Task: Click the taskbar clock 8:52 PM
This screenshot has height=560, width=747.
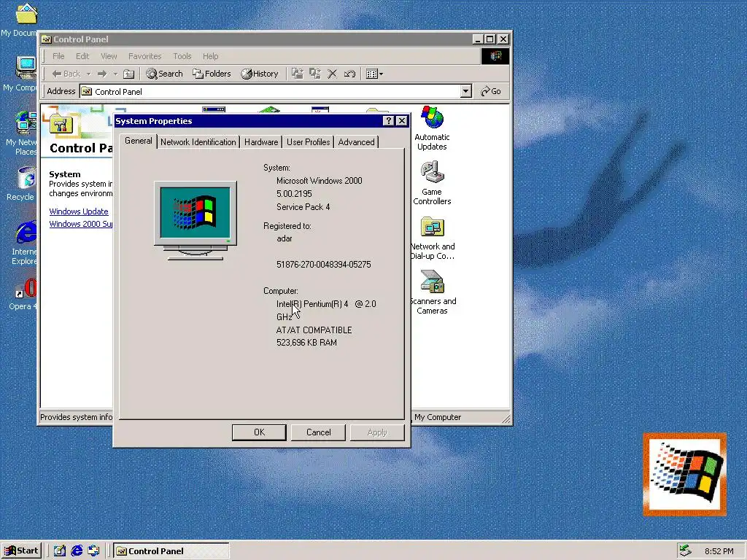Action: 719,551
